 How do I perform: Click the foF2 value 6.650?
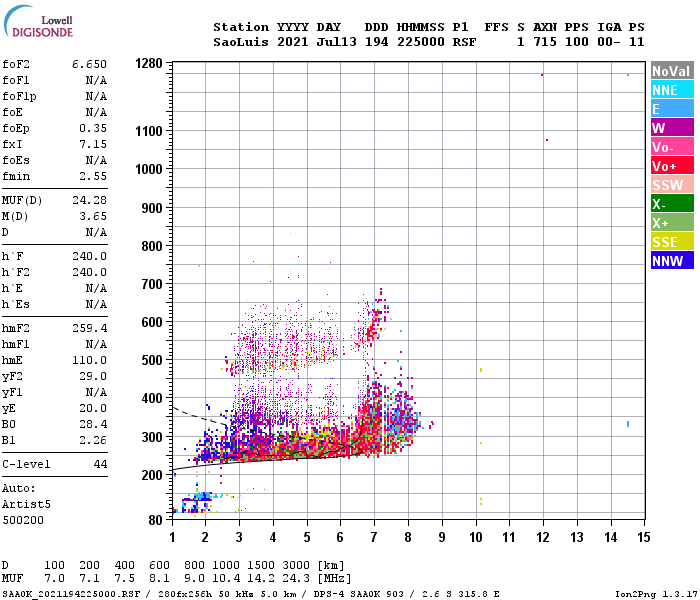coord(89,64)
